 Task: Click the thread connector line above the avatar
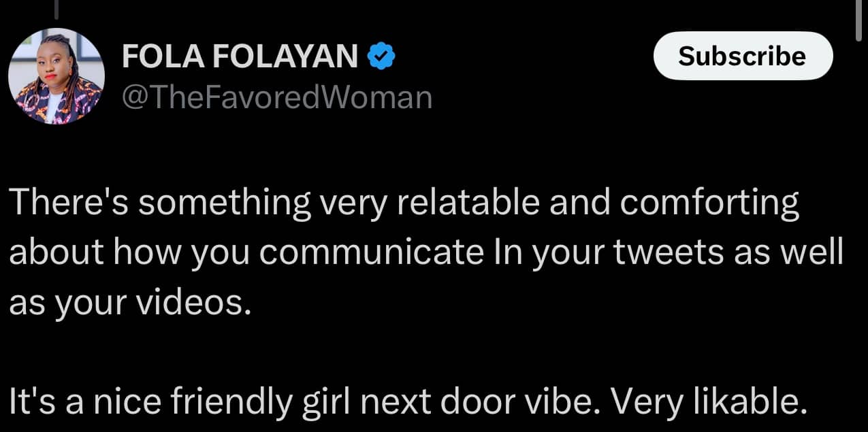57,8
